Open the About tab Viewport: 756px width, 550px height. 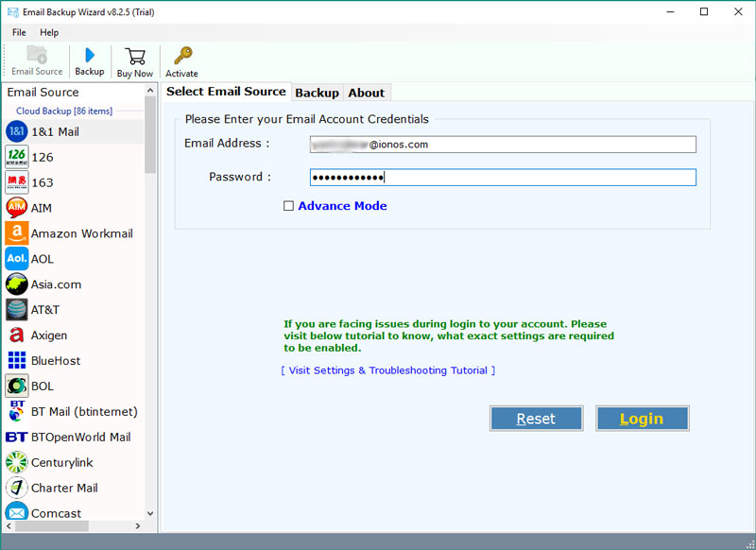point(367,92)
